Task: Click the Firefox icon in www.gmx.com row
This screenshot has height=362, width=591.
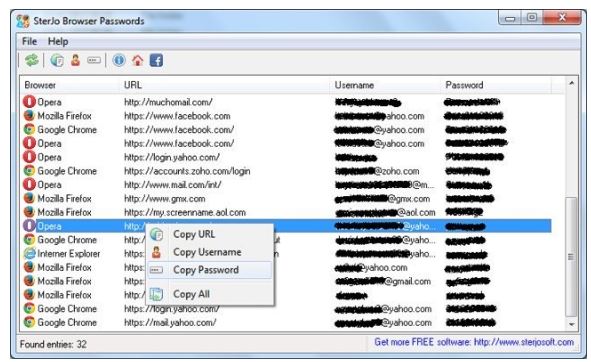Action: coord(29,198)
